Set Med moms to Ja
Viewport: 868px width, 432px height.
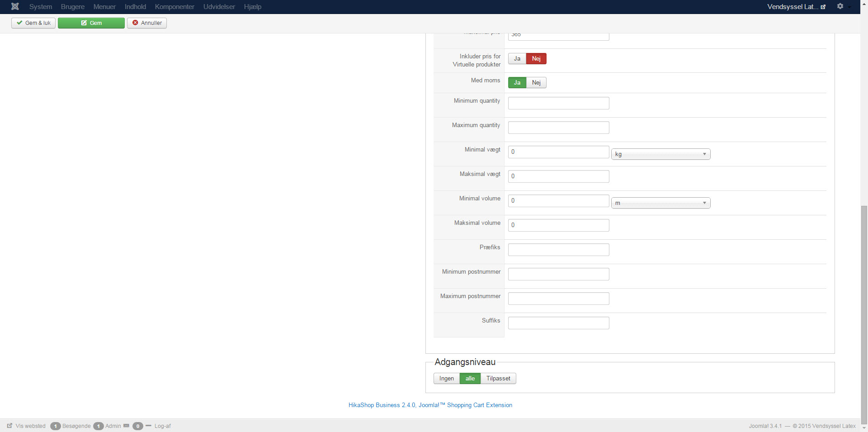(x=517, y=83)
